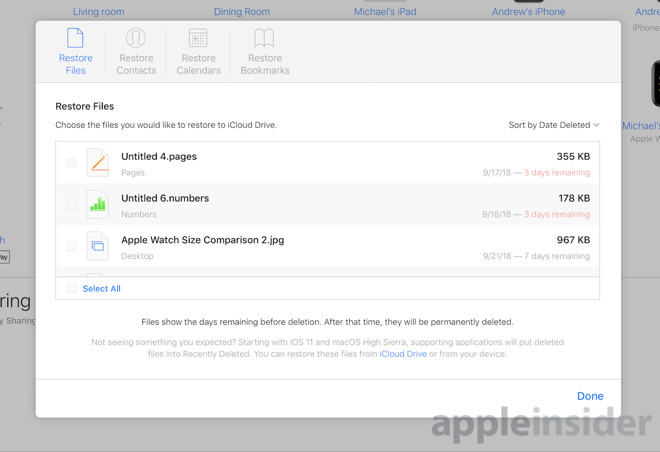
Task: Open Living room device in background page
Action: [98, 12]
